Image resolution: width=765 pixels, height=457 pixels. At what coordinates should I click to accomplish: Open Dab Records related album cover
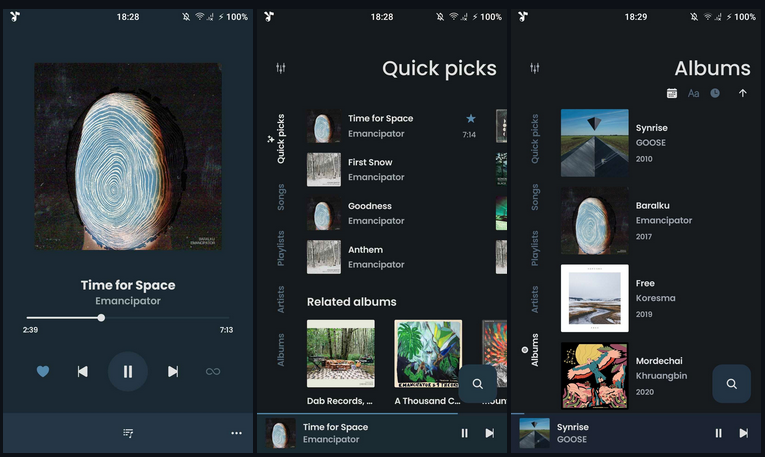pyautogui.click(x=341, y=354)
